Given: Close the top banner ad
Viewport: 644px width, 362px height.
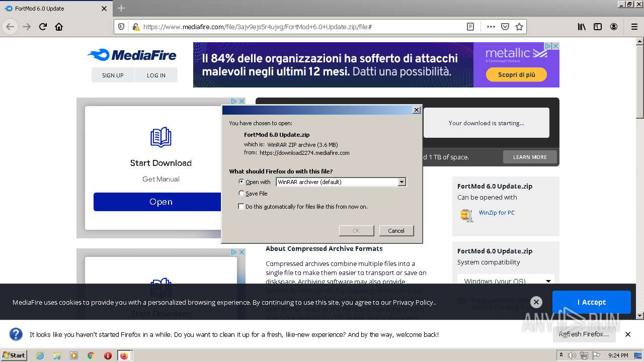Looking at the screenshot, I should (x=555, y=46).
